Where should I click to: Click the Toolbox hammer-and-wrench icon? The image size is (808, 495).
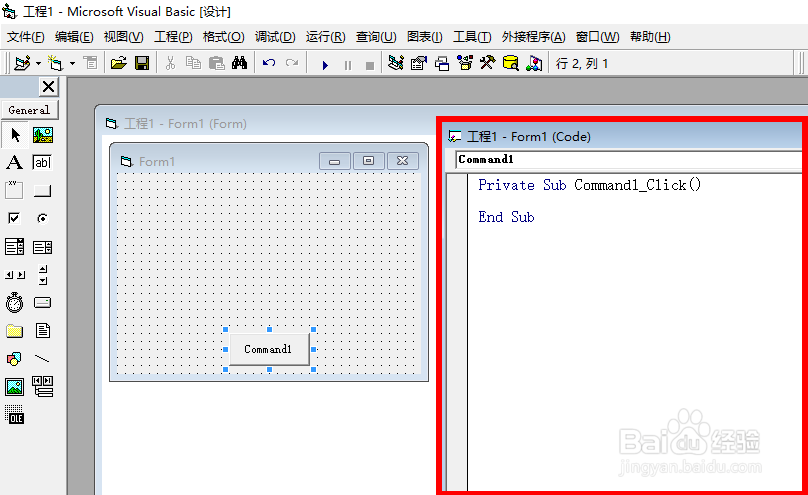point(487,63)
